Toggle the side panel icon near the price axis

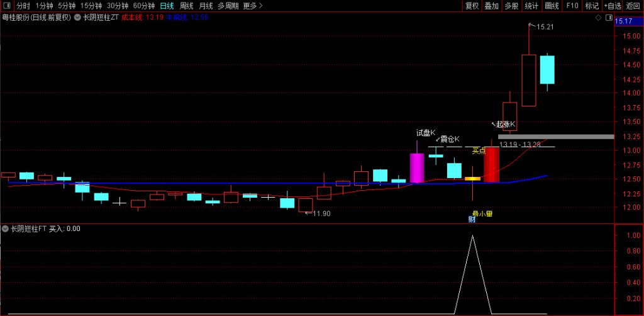(x=608, y=18)
